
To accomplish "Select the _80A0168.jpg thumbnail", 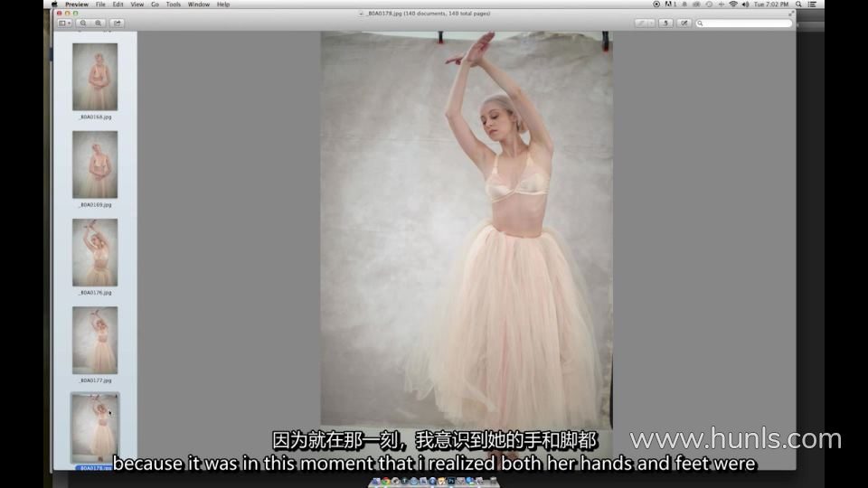I will point(95,77).
